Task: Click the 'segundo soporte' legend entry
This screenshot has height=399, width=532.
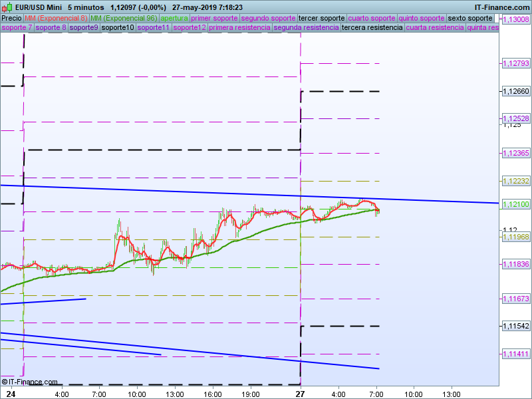Action: [268, 18]
